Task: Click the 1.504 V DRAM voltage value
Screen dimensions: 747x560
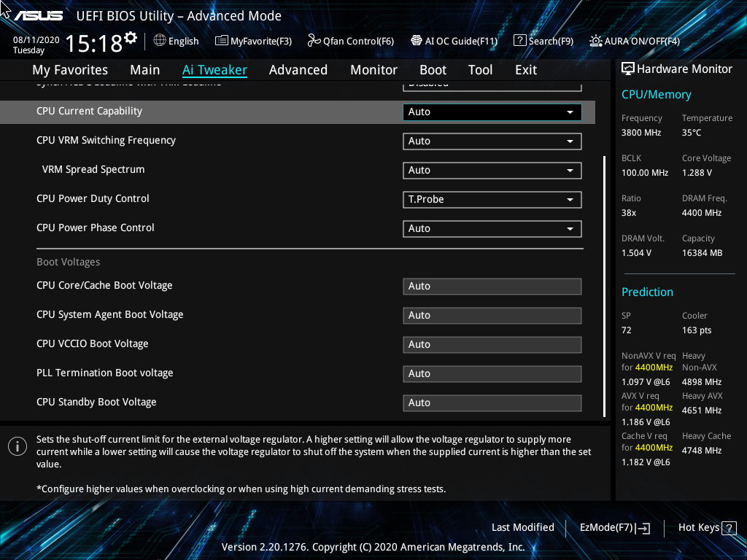Action: 636,253
